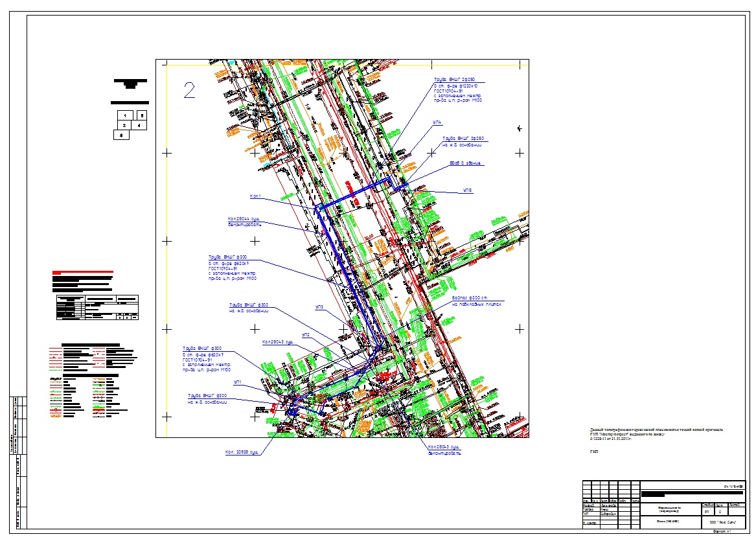The width and height of the screenshot is (756, 541).
Task: Click the bottom-most sheet key box
Action: pyautogui.click(x=122, y=135)
